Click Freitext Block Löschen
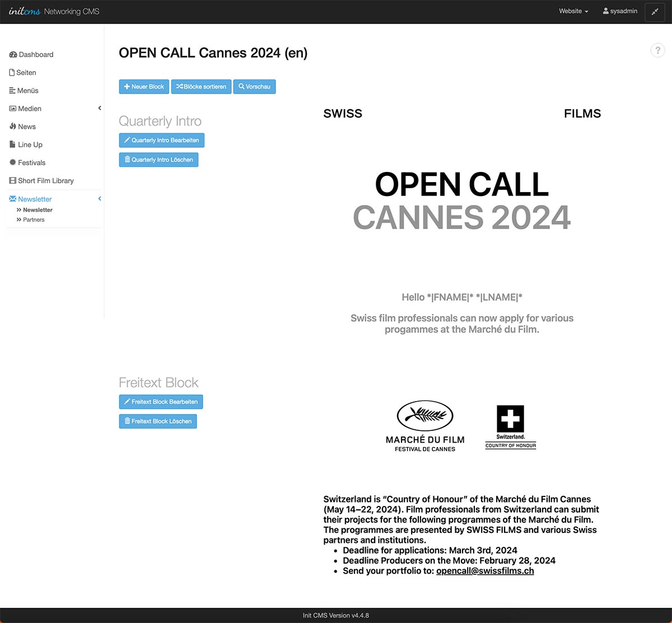The image size is (672, 623). 158,421
